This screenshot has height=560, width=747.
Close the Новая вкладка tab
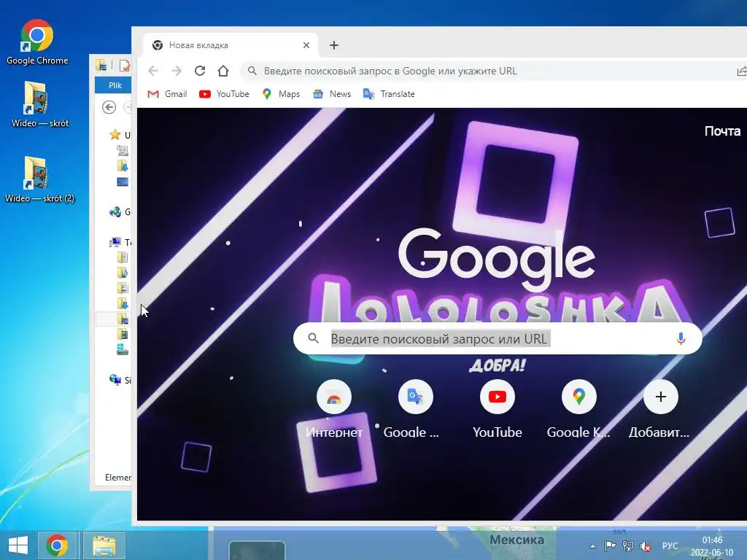306,45
